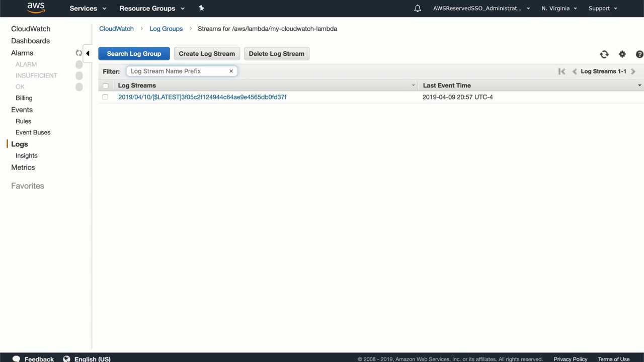Focus the Log Stream Name Prefix filter field
The width and height of the screenshot is (644, 362).
(x=182, y=71)
